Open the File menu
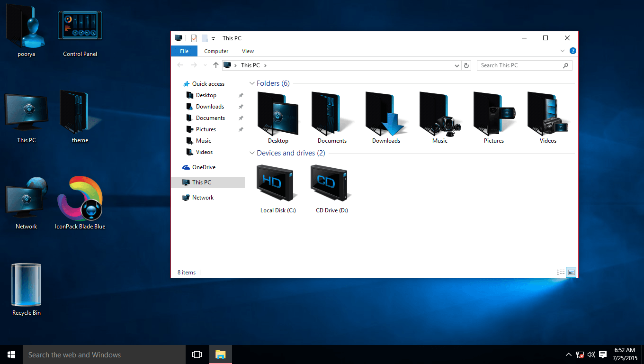 pos(184,51)
